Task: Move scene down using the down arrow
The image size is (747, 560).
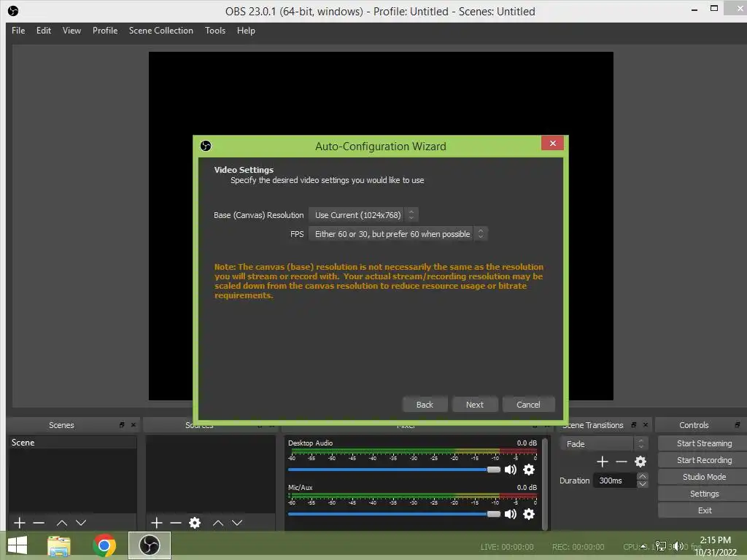Action: (81, 523)
